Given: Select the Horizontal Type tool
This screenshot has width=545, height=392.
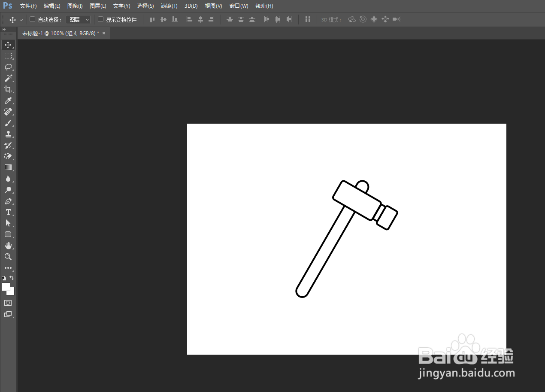Looking at the screenshot, I should point(8,212).
